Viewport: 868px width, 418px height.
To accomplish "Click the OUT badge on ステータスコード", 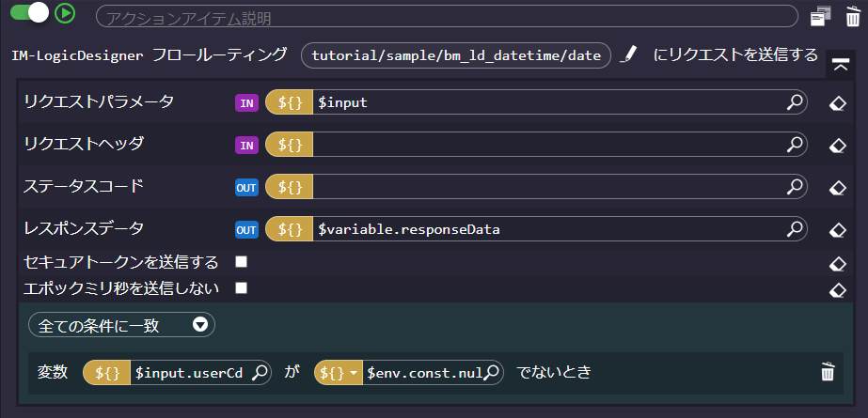I will coord(246,188).
